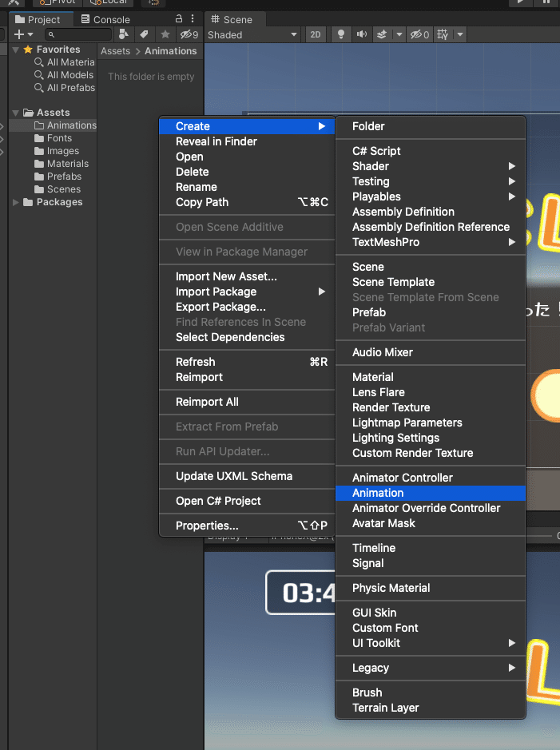Open the Shaded draw mode dropdown
This screenshot has height=750, width=560.
tap(252, 34)
